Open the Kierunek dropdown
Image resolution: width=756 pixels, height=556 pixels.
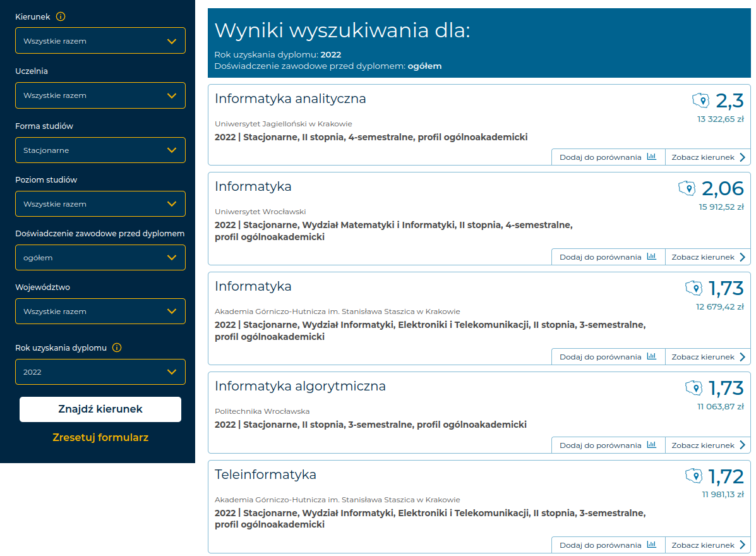[x=100, y=40]
